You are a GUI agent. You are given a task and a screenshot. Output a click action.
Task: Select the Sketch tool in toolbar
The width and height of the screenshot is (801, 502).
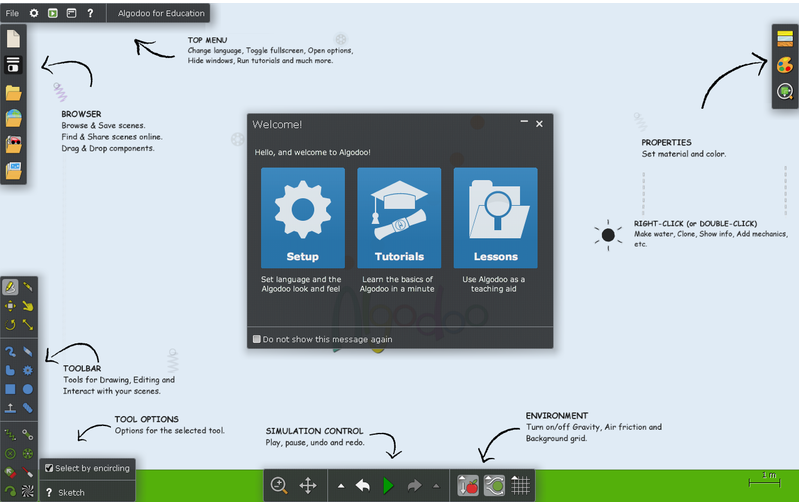10,287
